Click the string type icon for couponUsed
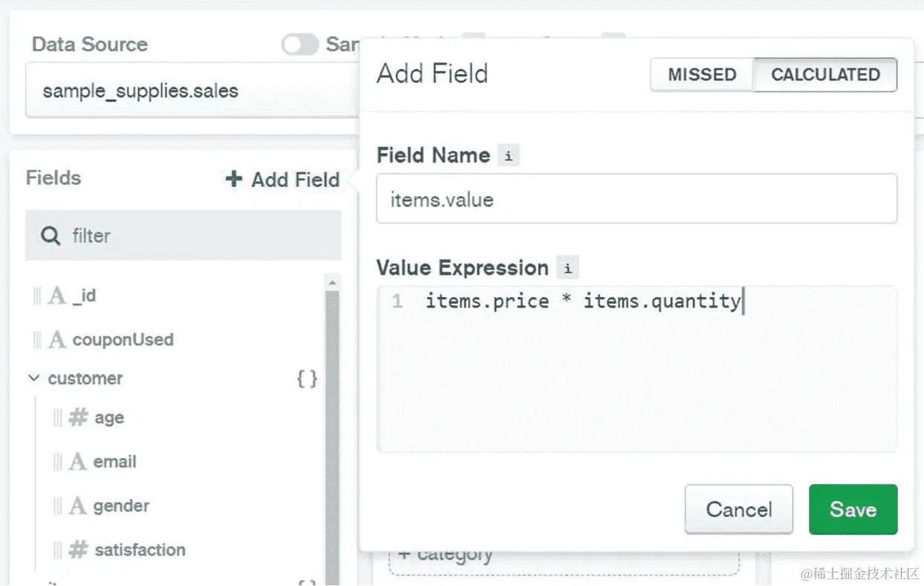 pyautogui.click(x=57, y=340)
